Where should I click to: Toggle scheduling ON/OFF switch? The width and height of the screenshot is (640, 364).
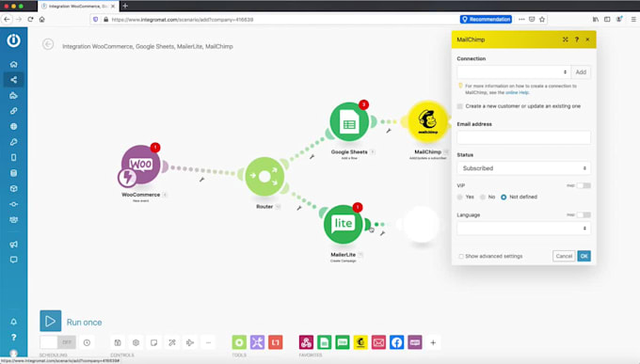pyautogui.click(x=58, y=342)
